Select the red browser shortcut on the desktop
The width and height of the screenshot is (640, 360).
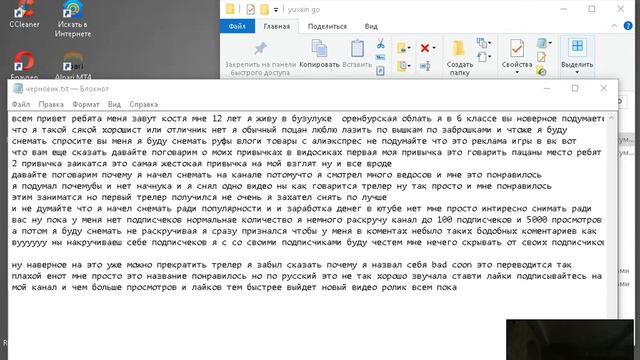tap(24, 65)
